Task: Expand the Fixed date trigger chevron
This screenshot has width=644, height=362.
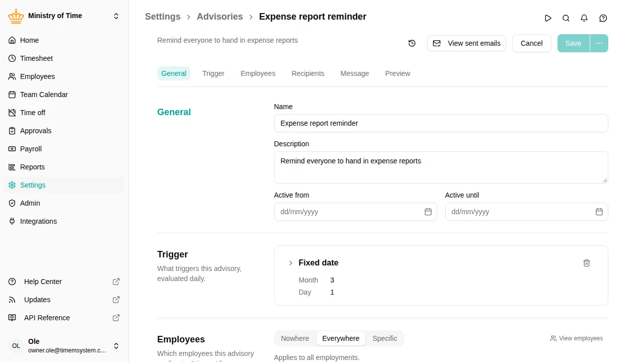Action: click(x=290, y=263)
